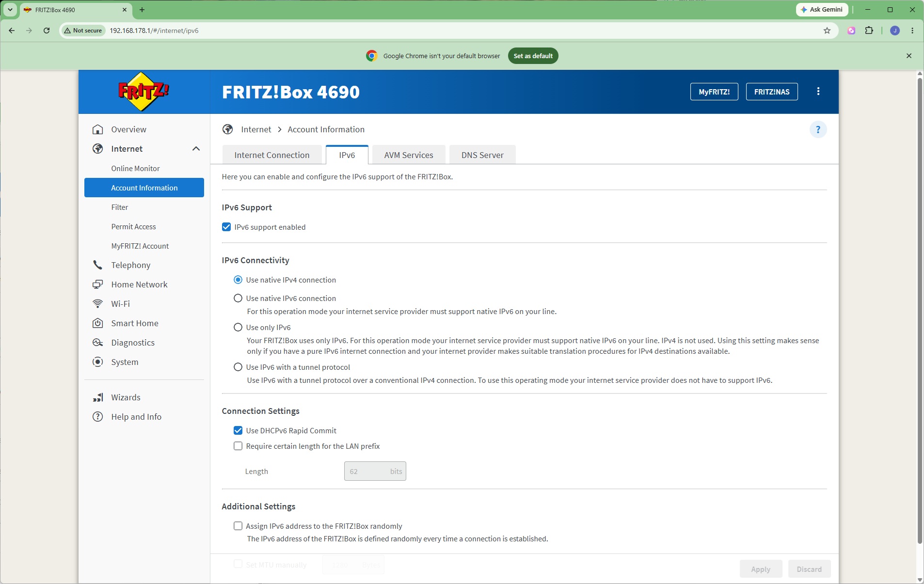Click the Home Network devices icon

click(x=98, y=284)
